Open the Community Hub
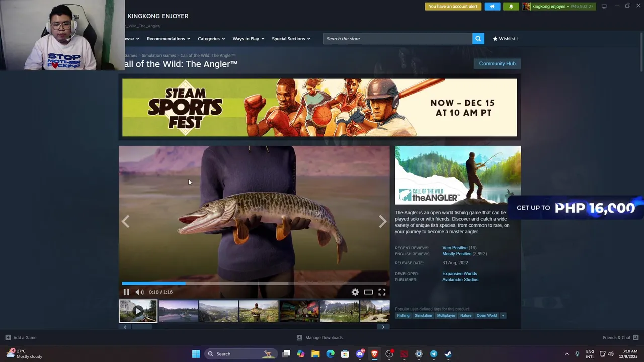Screen dimensions: 644x362 497,63
